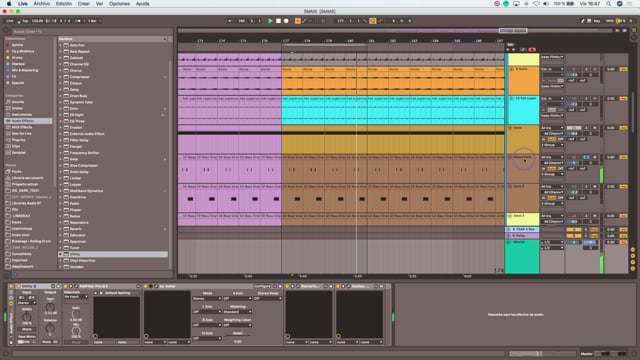Open Libreria del usuario in Places
The image size is (640, 360).
(27, 178)
